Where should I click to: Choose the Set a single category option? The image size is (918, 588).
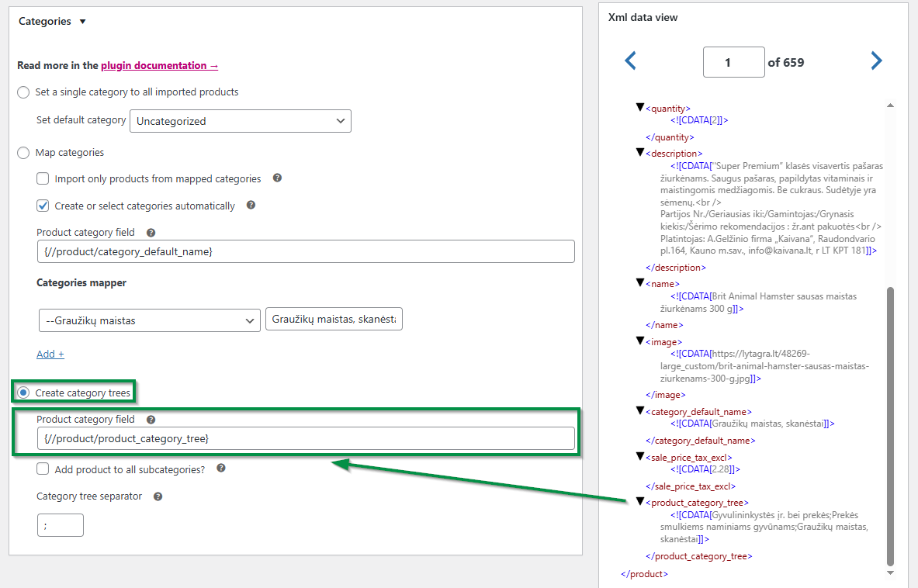click(x=23, y=92)
